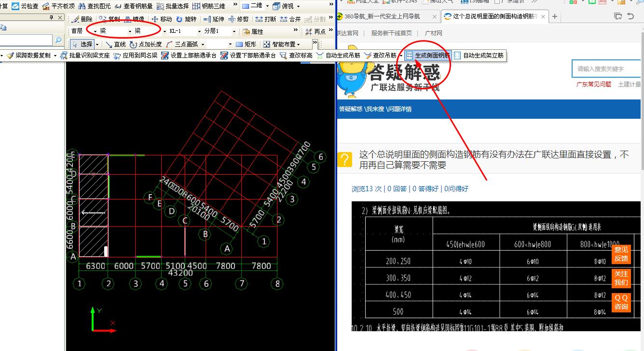Show the 钢筋三维 rebar 3D view
This screenshot has width=644, height=351.
(x=209, y=6)
